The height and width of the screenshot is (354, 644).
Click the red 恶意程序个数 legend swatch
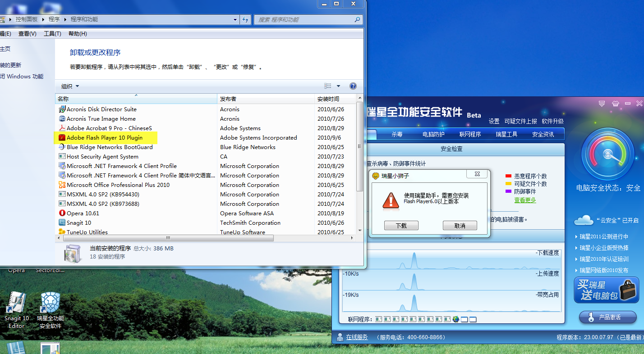coord(508,176)
